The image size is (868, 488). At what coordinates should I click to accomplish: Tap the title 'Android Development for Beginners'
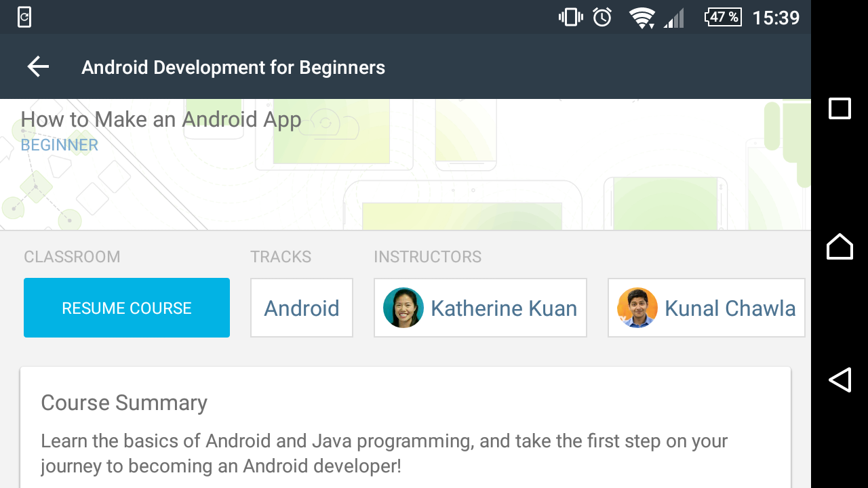[233, 68]
